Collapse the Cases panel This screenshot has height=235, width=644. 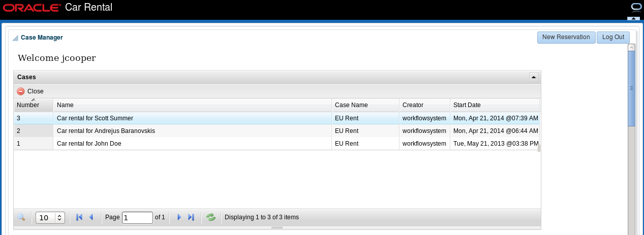[x=533, y=77]
